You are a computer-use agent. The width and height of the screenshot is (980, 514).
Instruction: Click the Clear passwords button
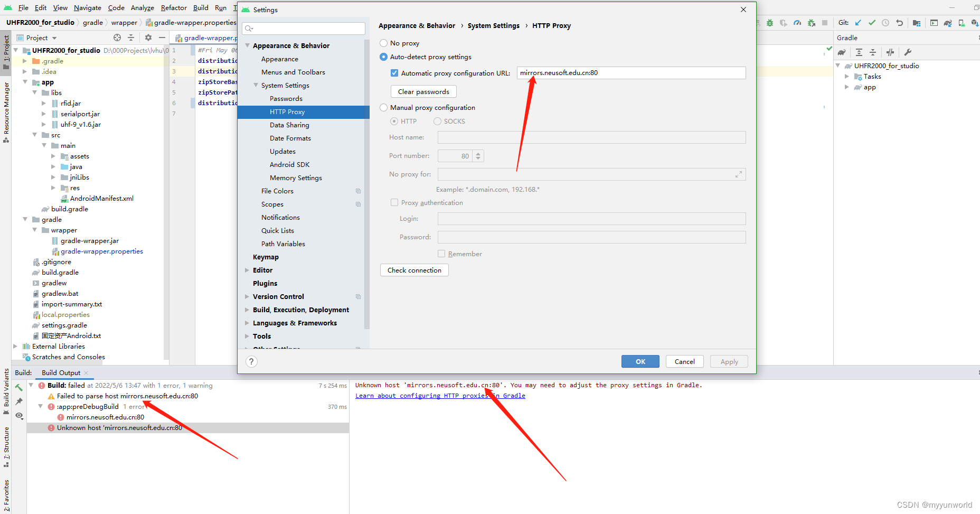coord(423,92)
